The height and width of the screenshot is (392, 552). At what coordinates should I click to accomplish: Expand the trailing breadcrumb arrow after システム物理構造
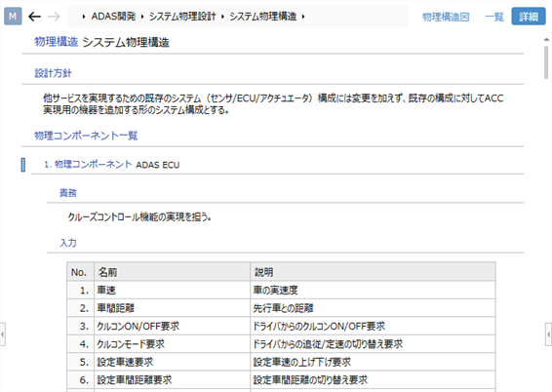[302, 17]
